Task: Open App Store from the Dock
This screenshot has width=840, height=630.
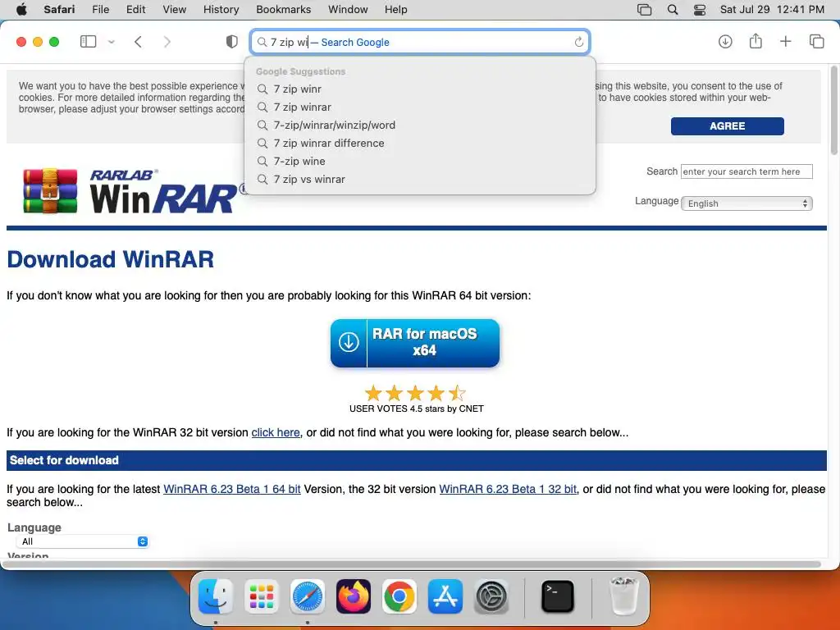Action: (445, 596)
